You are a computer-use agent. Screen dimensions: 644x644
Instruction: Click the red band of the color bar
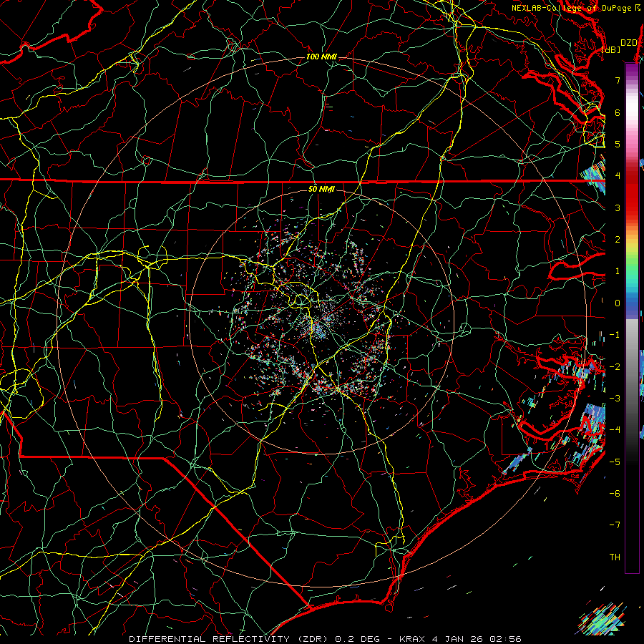pos(632,193)
